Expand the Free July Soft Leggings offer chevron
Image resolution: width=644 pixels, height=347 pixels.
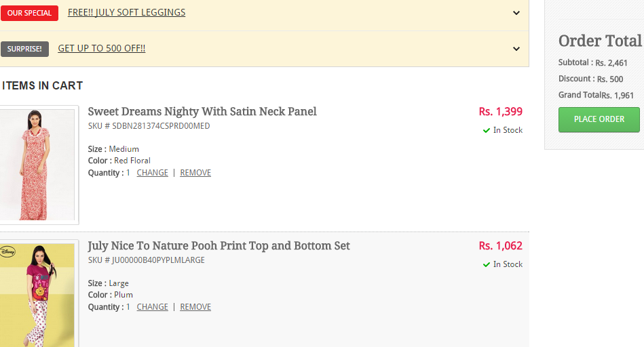point(516,13)
